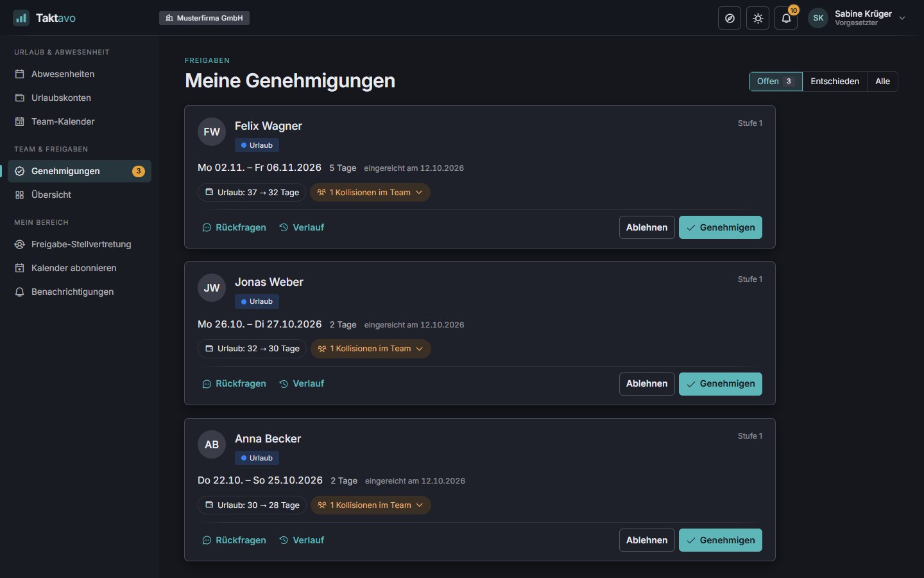Open the compass guide icon in header
The height and width of the screenshot is (578, 924).
[x=730, y=18]
